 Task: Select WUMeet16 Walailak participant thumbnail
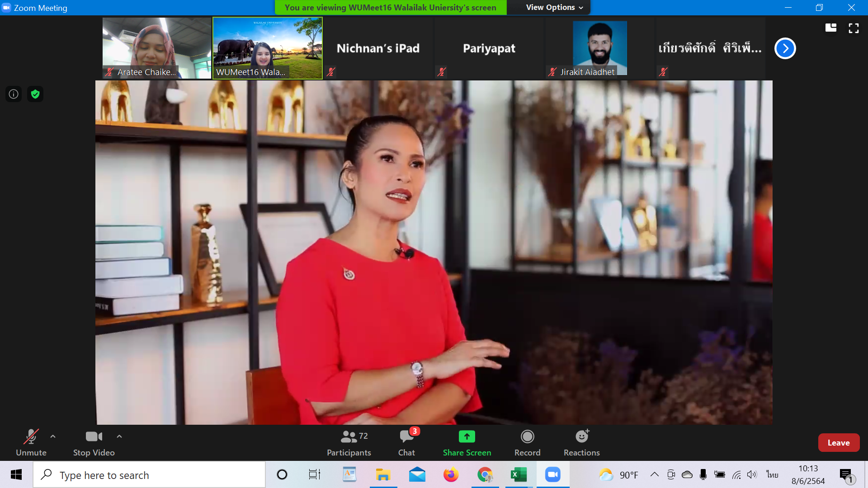point(268,48)
